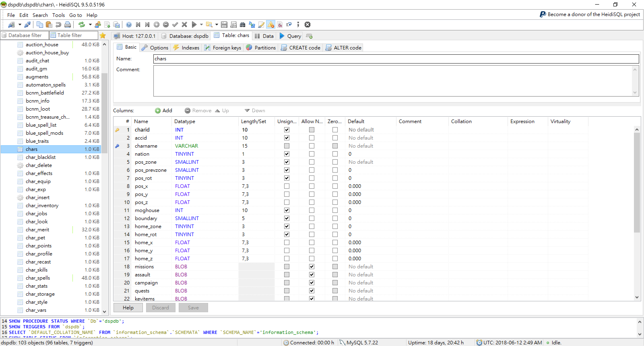Click the Print toolbar icon
This screenshot has height=346, width=644.
pos(67,25)
